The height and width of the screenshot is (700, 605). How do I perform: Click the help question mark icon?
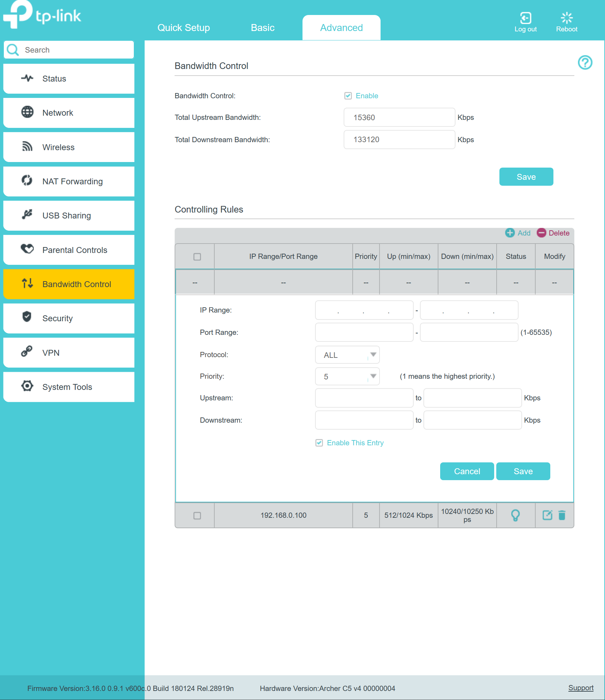coord(585,63)
